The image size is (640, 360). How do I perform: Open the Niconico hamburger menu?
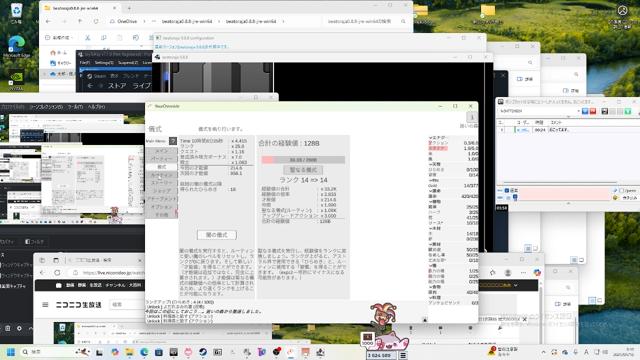[x=45, y=304]
